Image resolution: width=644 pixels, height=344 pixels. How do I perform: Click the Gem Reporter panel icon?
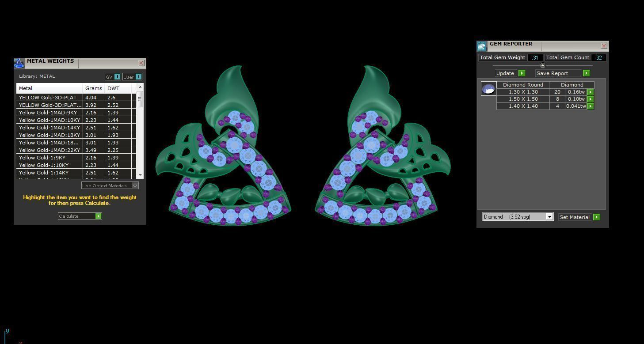click(482, 46)
